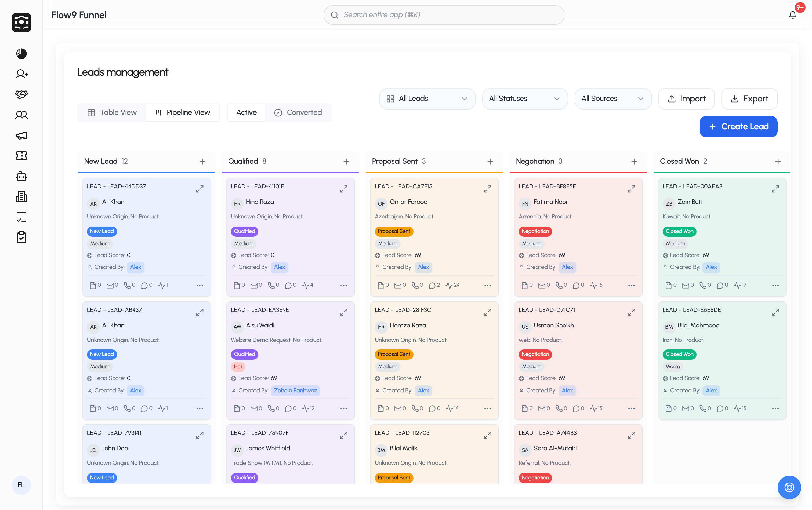View comments on Omar Farooq card
Screen dimensions: 812x510
[x=434, y=285]
